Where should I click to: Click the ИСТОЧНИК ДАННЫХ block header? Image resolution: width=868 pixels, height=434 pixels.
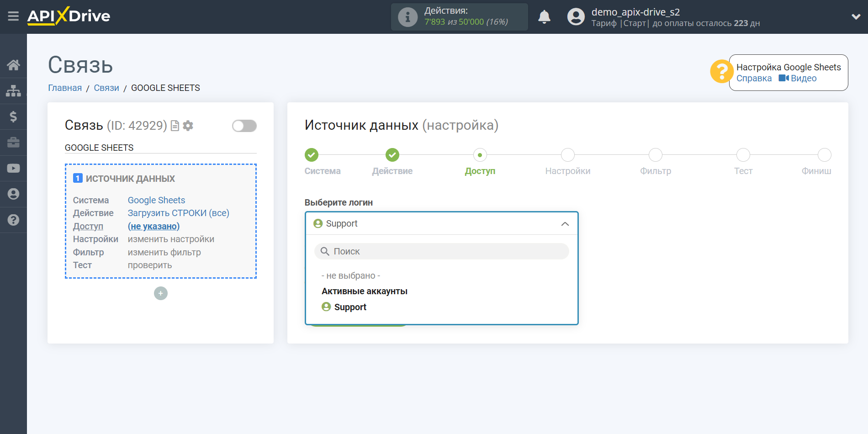pos(124,179)
